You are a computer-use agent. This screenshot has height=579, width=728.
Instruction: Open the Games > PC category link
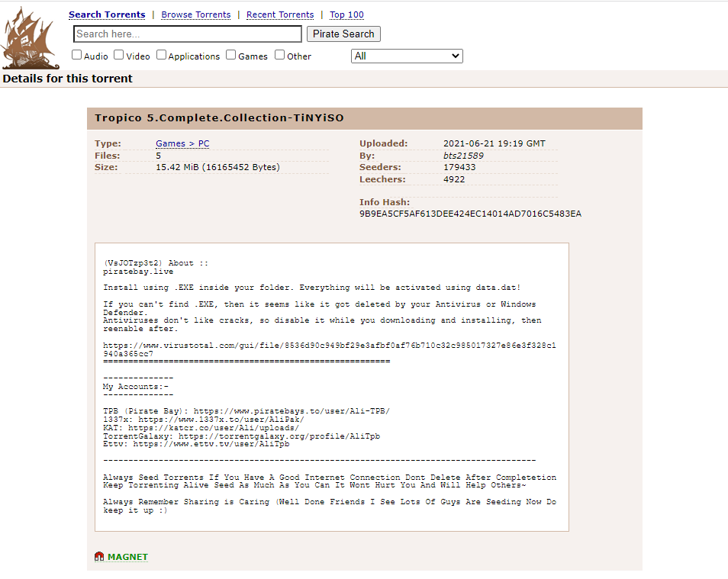pyautogui.click(x=182, y=143)
